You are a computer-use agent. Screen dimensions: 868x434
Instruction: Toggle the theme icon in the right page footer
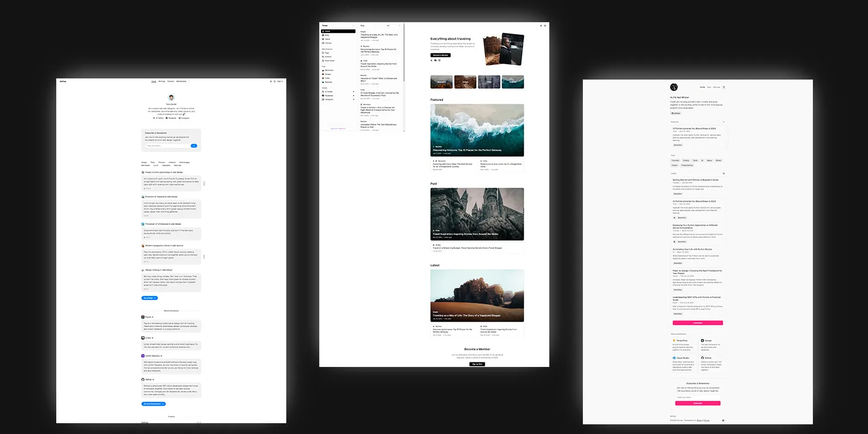(x=723, y=420)
